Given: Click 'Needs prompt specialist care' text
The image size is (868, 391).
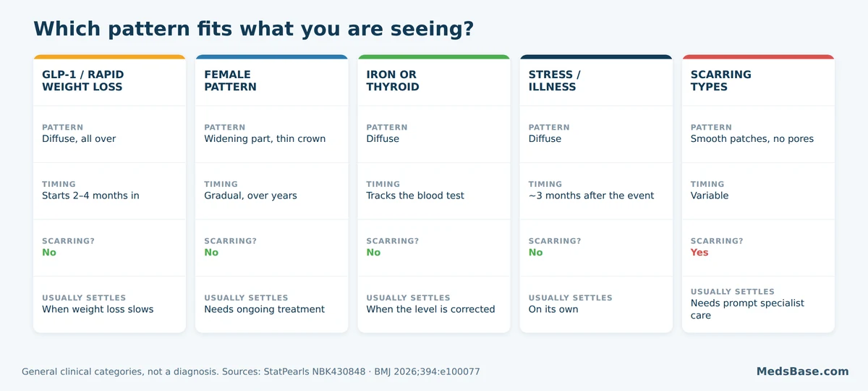Looking at the screenshot, I should [x=747, y=309].
